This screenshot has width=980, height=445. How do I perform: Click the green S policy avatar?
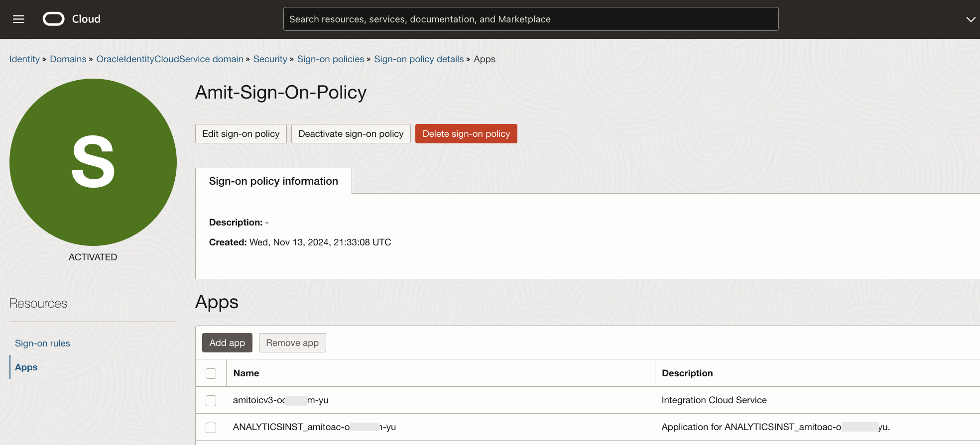93,162
